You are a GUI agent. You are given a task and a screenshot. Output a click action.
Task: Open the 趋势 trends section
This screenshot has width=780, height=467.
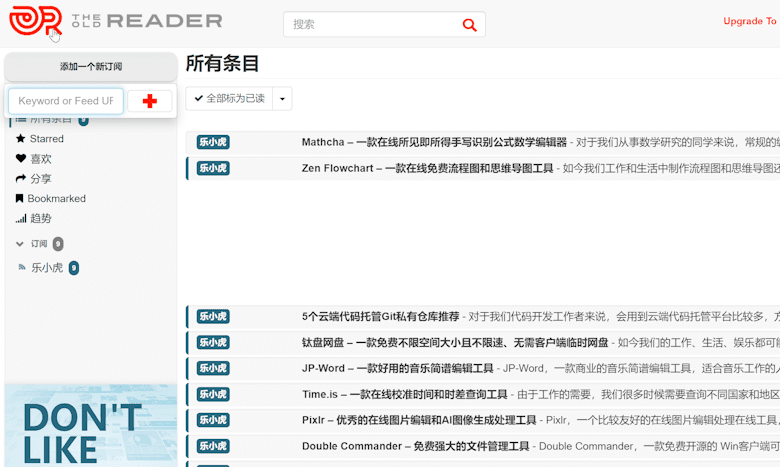coord(41,218)
